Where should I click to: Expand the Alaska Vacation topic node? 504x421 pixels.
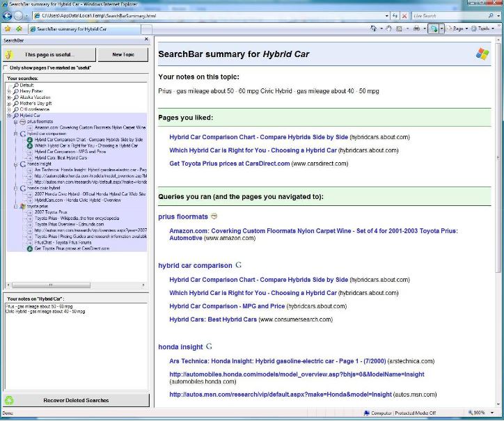click(9, 97)
